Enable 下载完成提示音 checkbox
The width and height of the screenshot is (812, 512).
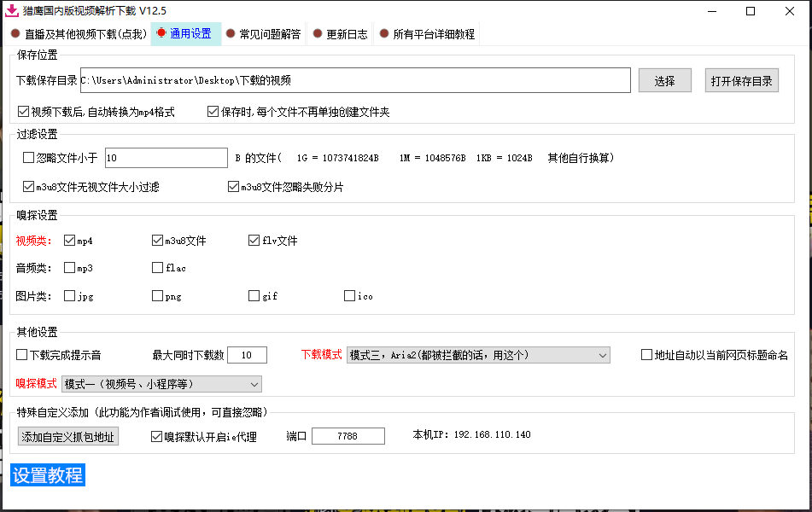(22, 355)
